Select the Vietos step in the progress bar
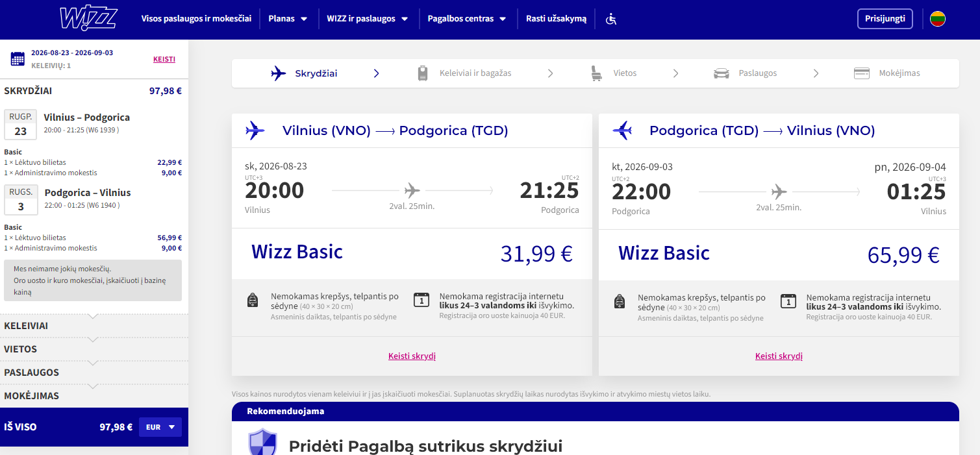This screenshot has width=980, height=455. pyautogui.click(x=613, y=73)
